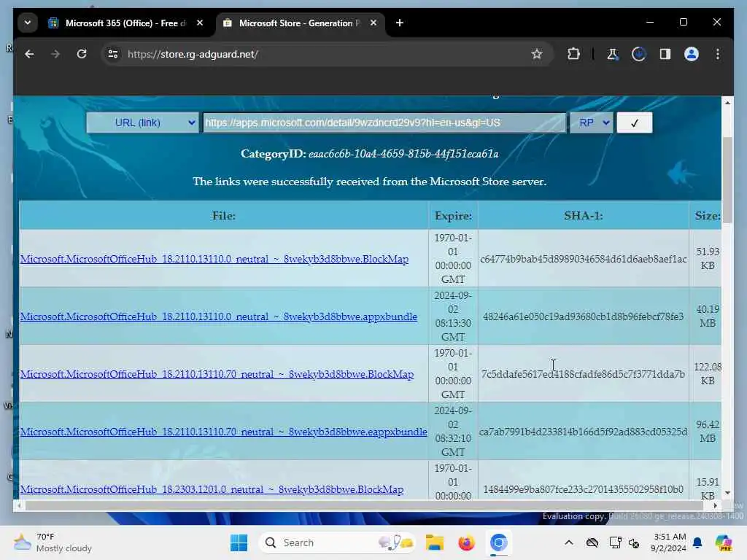Click the 40.19 MB size cell
The height and width of the screenshot is (560, 747).
pos(708,316)
